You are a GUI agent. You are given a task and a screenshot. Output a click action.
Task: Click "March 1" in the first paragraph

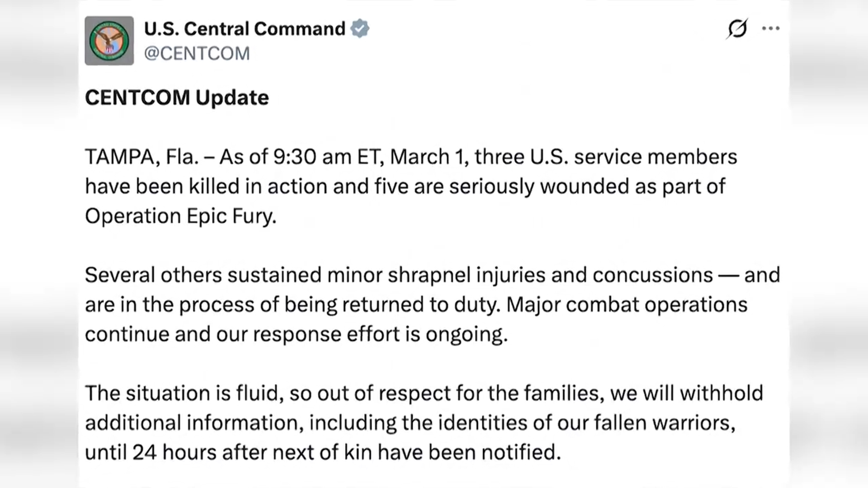427,157
